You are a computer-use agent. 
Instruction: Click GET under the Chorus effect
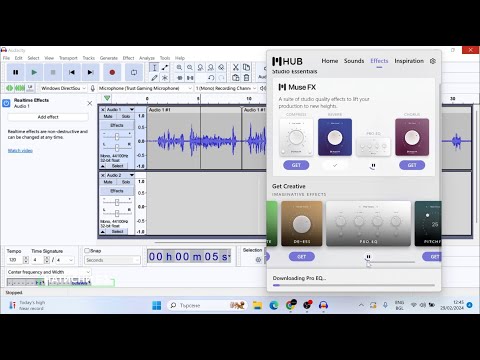pyautogui.click(x=412, y=165)
